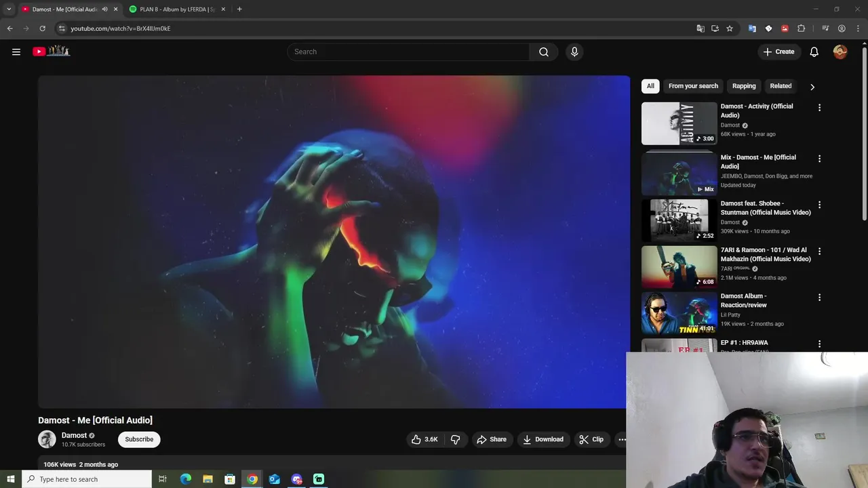Click the Clip button

(591, 439)
